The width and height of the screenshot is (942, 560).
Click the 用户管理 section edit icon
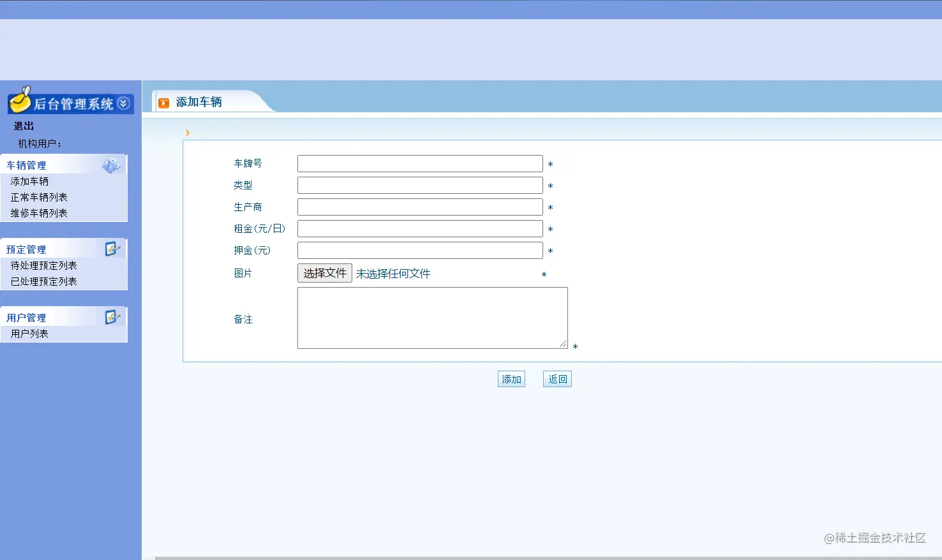pyautogui.click(x=113, y=317)
